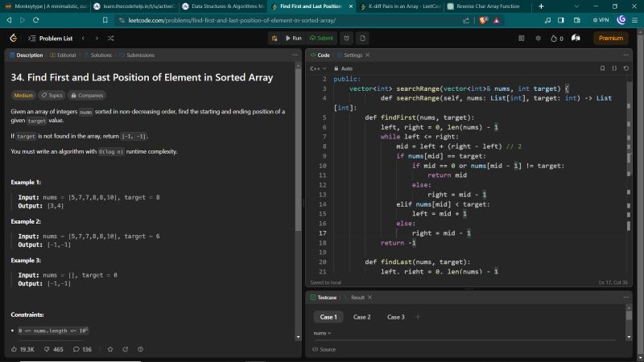Close the Settings tab

coord(368,55)
